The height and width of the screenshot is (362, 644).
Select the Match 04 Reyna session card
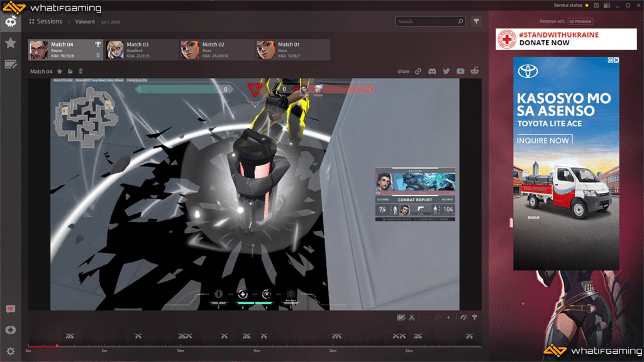pyautogui.click(x=65, y=50)
